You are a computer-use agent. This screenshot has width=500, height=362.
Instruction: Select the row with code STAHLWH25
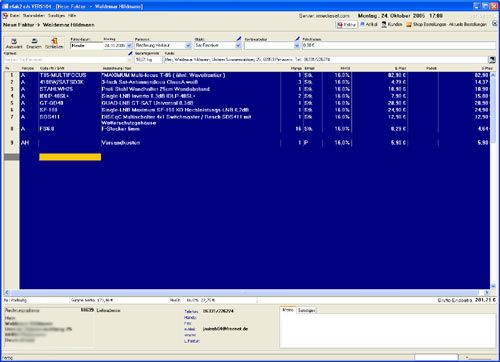(x=255, y=89)
